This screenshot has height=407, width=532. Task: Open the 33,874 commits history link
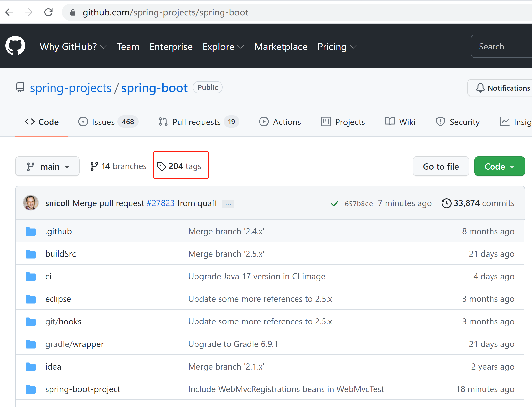(x=478, y=203)
